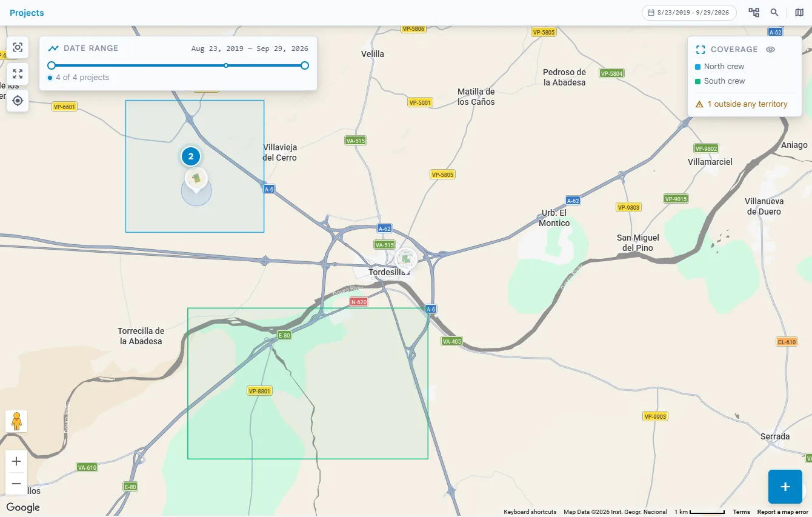Center map on my location
The image size is (812, 517).
coord(18,101)
